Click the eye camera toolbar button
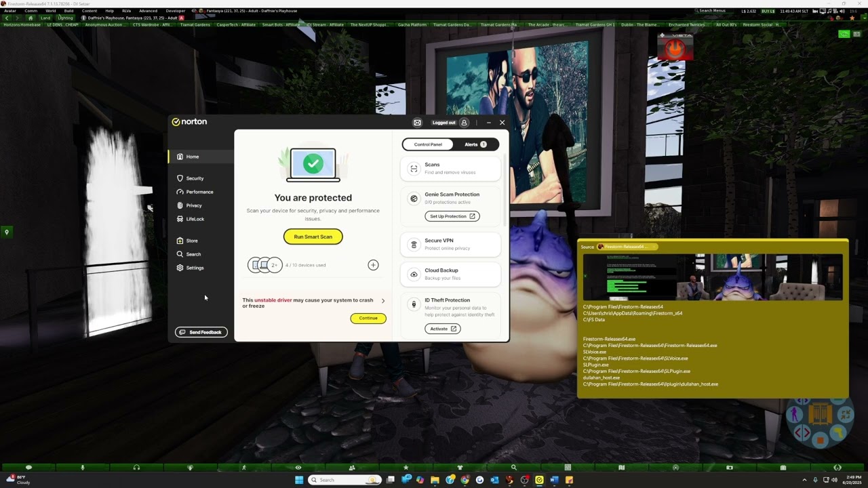Screen dimensions: 868x488 (298, 468)
